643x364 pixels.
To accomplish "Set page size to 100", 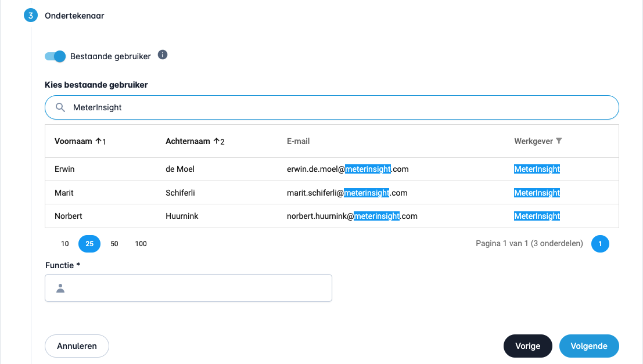I will (x=141, y=244).
